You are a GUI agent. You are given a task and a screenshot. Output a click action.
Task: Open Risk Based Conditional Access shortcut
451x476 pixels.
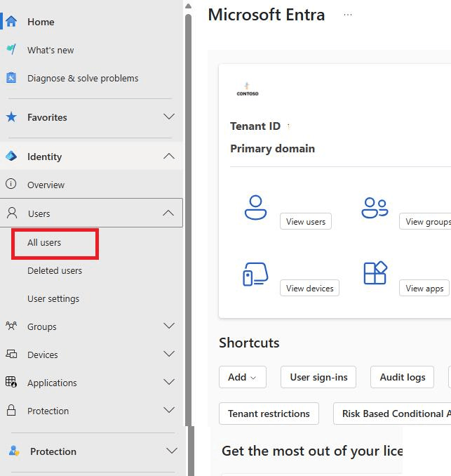click(392, 414)
